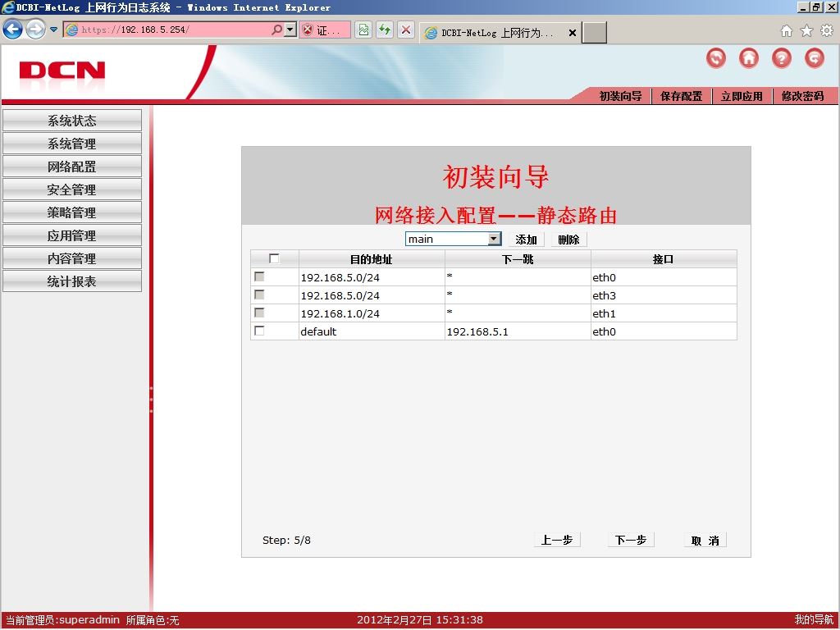Click the 添加 button
The width and height of the screenshot is (840, 630).
pos(526,240)
